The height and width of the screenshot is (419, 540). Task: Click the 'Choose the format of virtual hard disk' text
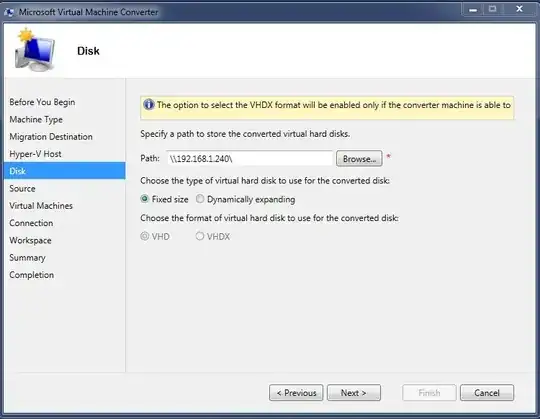click(269, 218)
